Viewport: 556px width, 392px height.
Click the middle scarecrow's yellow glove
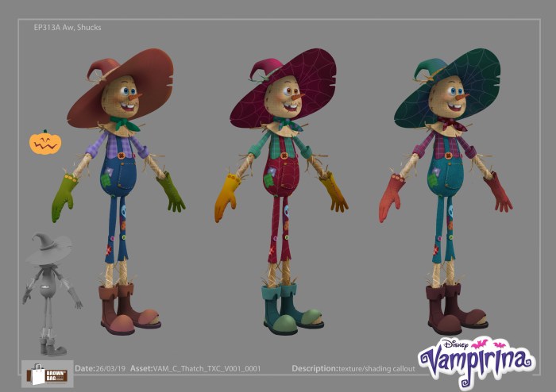point(226,198)
